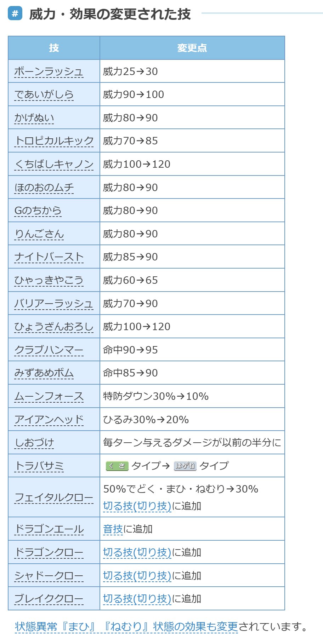Open the ナイトバースト move link

(49, 257)
